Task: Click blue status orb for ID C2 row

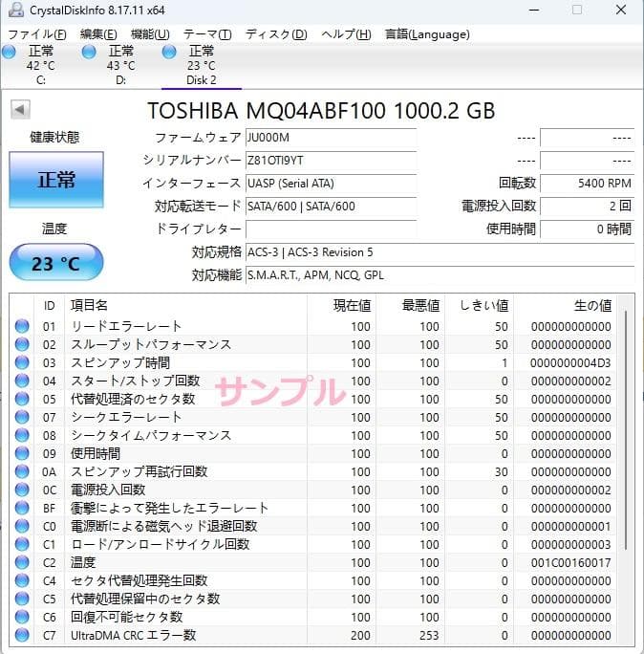Action: 22,562
